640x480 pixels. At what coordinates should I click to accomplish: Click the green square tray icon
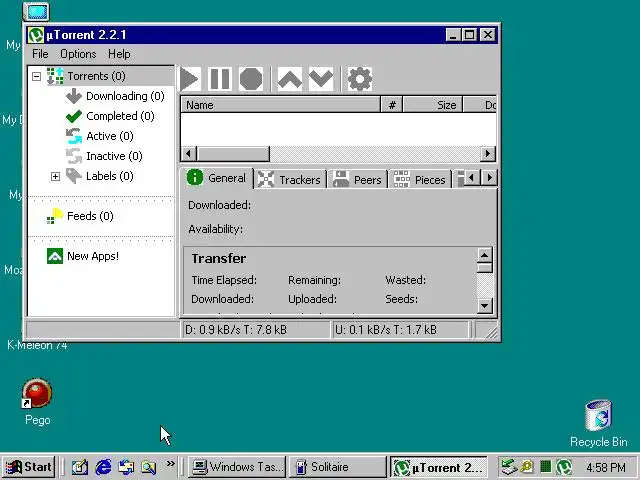coord(546,466)
